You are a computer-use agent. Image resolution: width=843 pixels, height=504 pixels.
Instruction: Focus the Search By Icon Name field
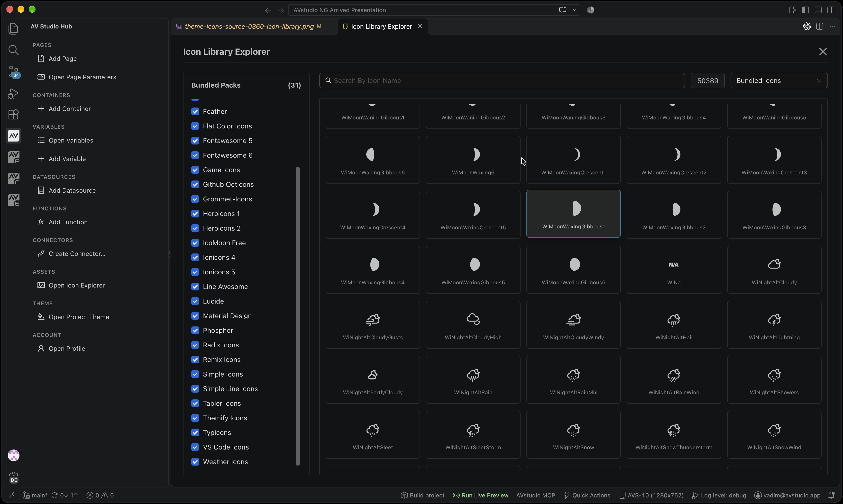pos(502,81)
